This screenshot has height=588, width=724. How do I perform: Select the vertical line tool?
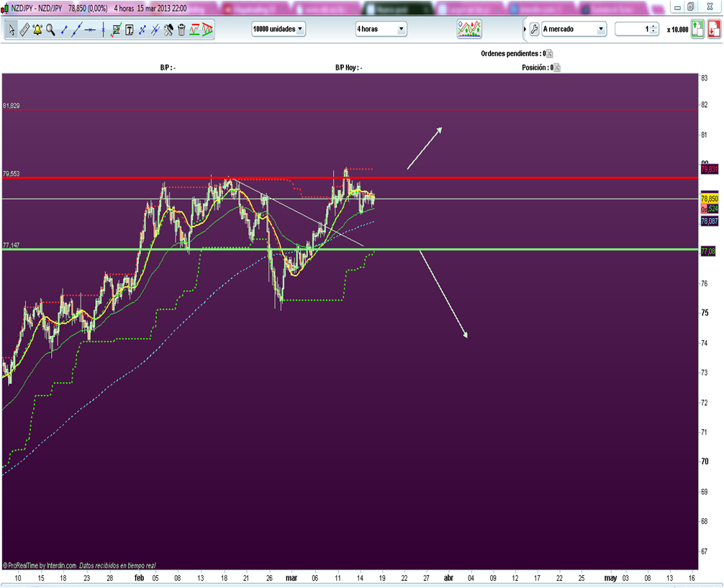tap(103, 30)
